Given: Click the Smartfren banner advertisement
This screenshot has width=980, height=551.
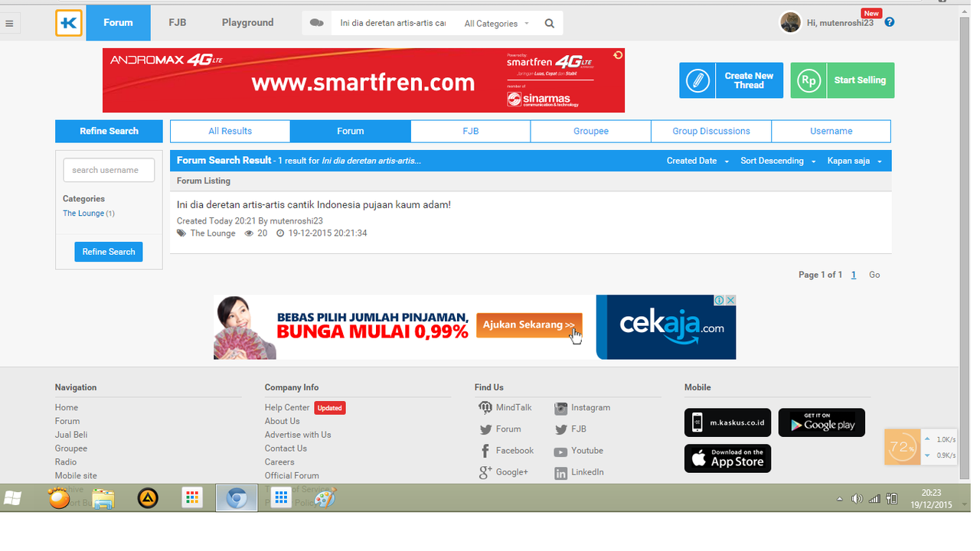Looking at the screenshot, I should [364, 80].
